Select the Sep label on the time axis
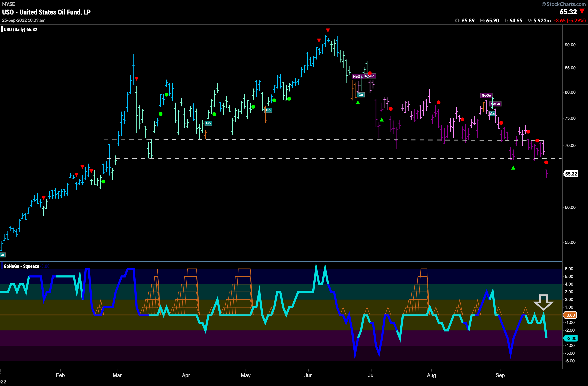The image size is (588, 386). (500, 375)
